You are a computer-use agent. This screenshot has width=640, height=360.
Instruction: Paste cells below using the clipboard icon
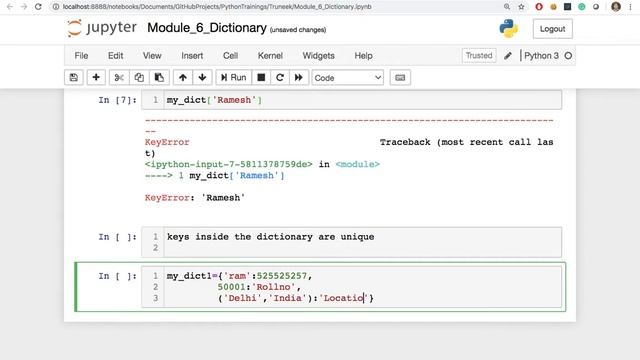coord(159,78)
